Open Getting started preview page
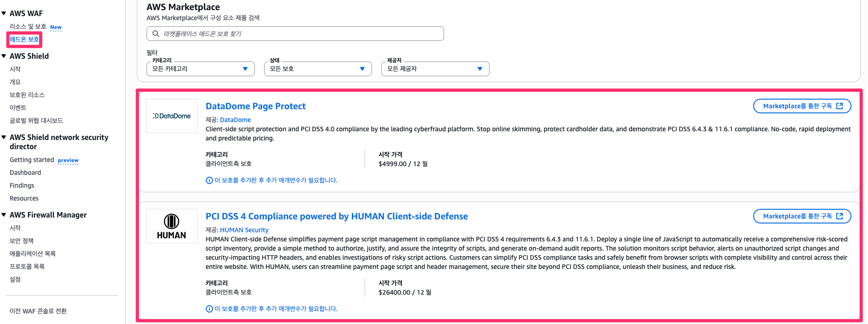The height and width of the screenshot is (324, 868). coord(32,160)
